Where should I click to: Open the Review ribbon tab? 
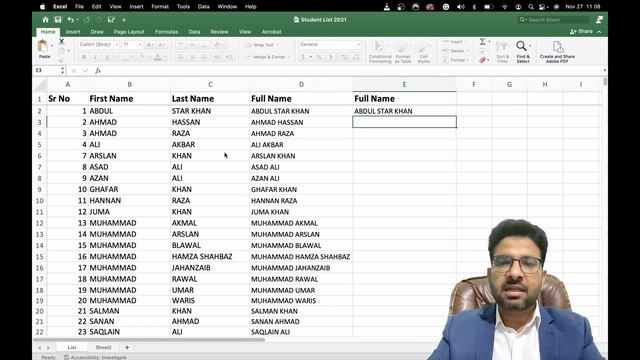click(x=219, y=32)
